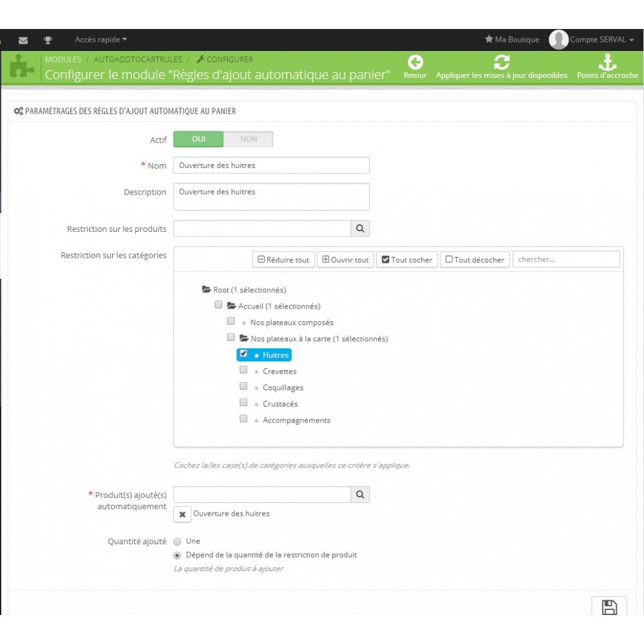Open the Compte SERVAL account dropdown arrow
The image size is (644, 644).
(x=631, y=40)
